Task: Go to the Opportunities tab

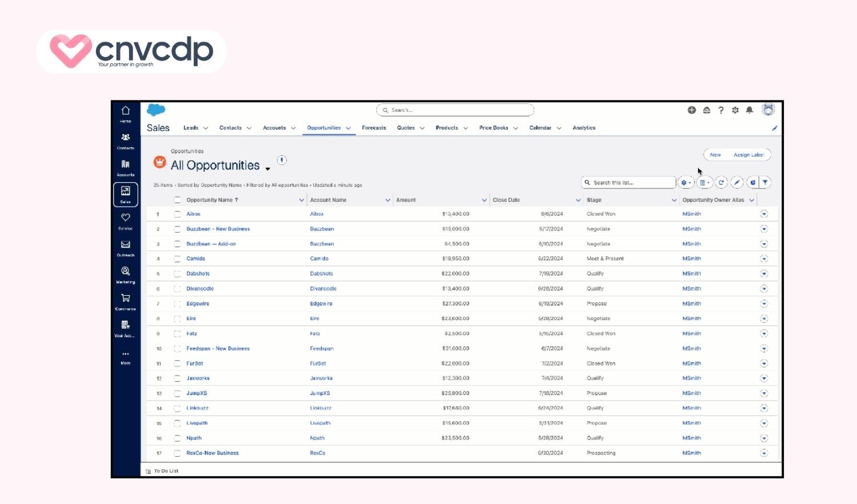Action: click(x=324, y=128)
